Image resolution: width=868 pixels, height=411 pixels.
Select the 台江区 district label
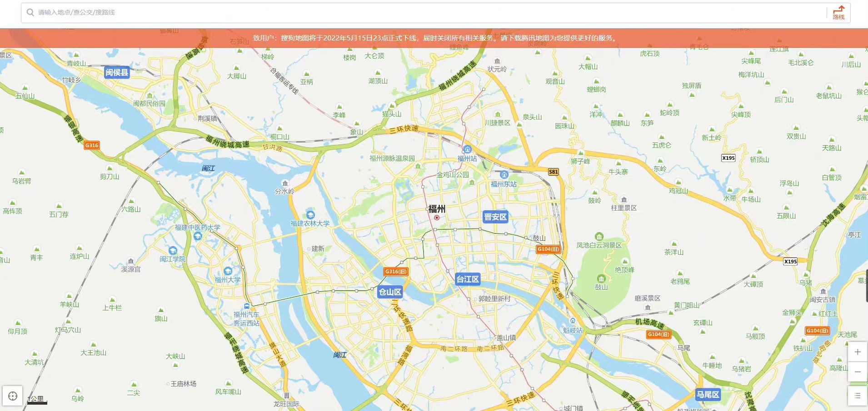pos(468,279)
